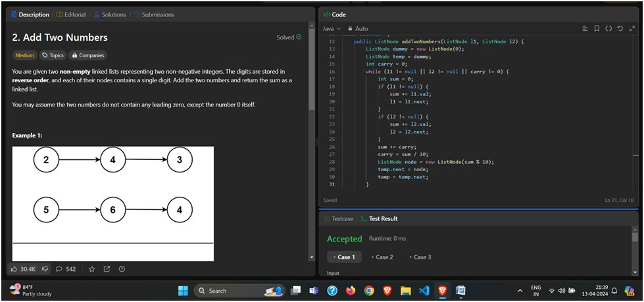Click the taskbar Search box
This screenshot has width=644, height=302.
point(240,291)
